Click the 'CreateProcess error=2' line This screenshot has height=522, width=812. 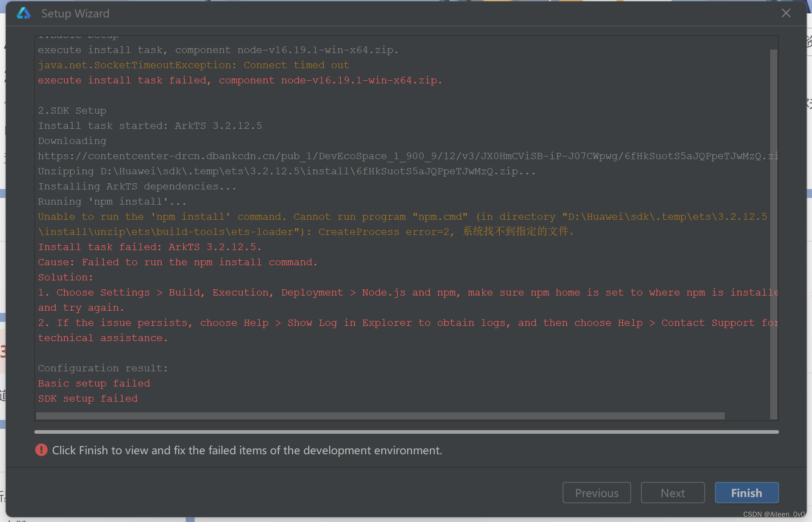[307, 232]
